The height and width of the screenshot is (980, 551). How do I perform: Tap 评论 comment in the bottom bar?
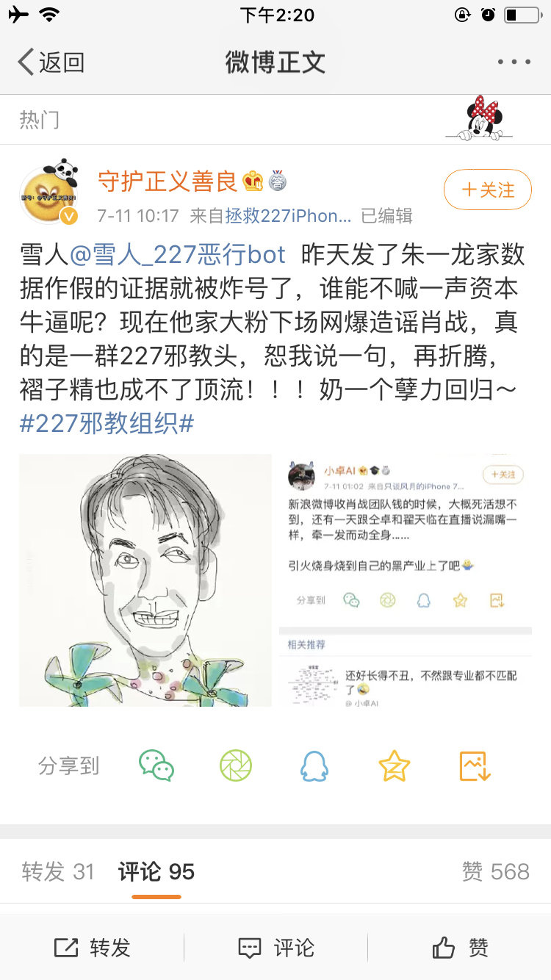pyautogui.click(x=276, y=948)
